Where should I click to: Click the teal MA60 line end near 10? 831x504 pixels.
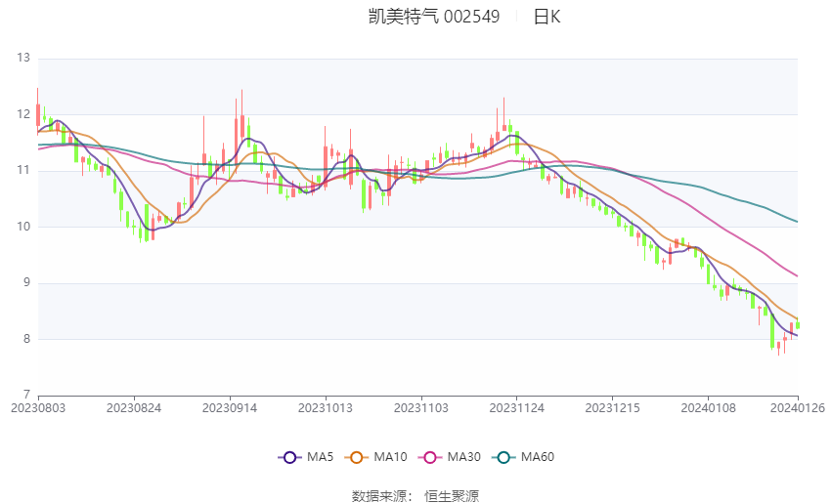pos(797,222)
